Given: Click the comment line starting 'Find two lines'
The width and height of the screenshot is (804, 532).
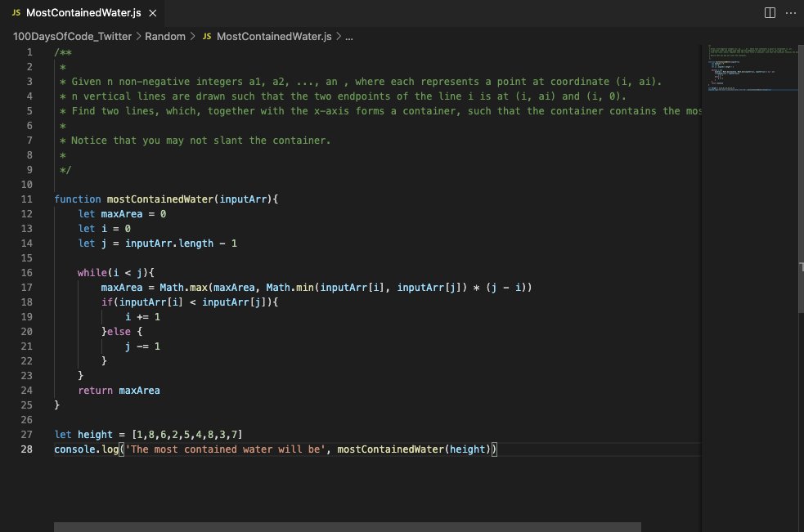Looking at the screenshot, I should tap(380, 110).
